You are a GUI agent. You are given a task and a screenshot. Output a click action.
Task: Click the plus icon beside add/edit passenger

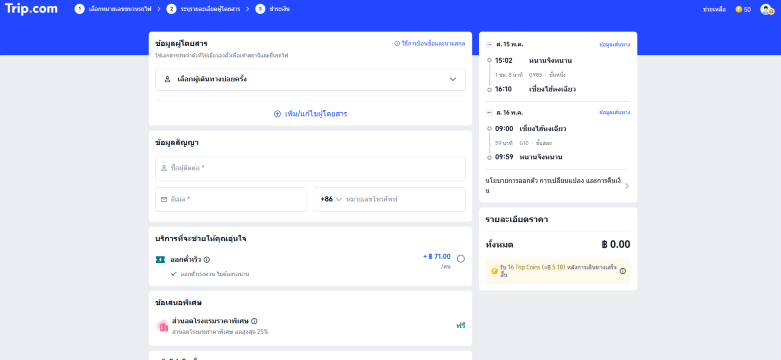pyautogui.click(x=277, y=114)
